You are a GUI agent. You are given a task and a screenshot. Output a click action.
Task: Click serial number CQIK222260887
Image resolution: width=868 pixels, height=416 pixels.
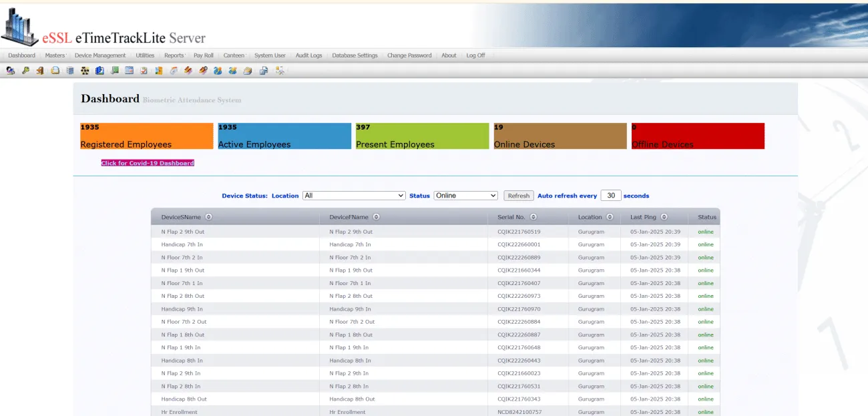pyautogui.click(x=519, y=335)
